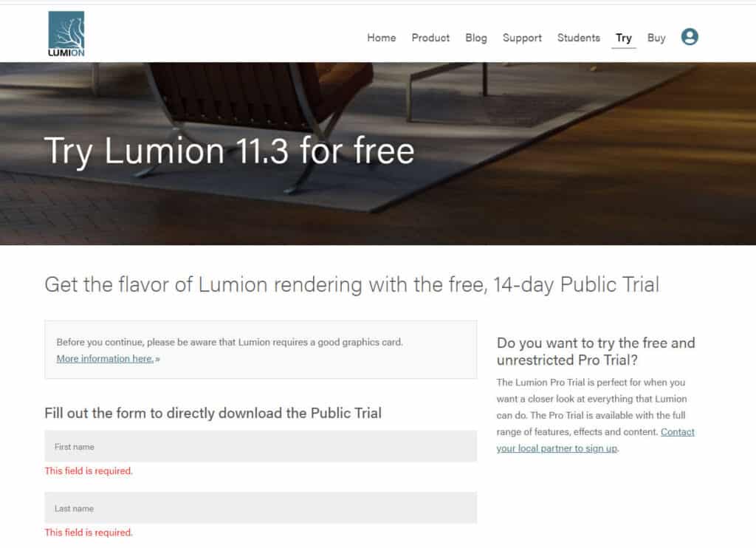The image size is (756, 548).
Task: Navigate to the Blog page
Action: click(x=476, y=38)
